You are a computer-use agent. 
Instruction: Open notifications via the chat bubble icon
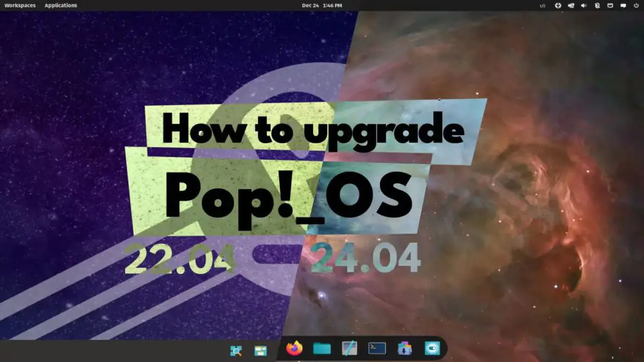(622, 6)
